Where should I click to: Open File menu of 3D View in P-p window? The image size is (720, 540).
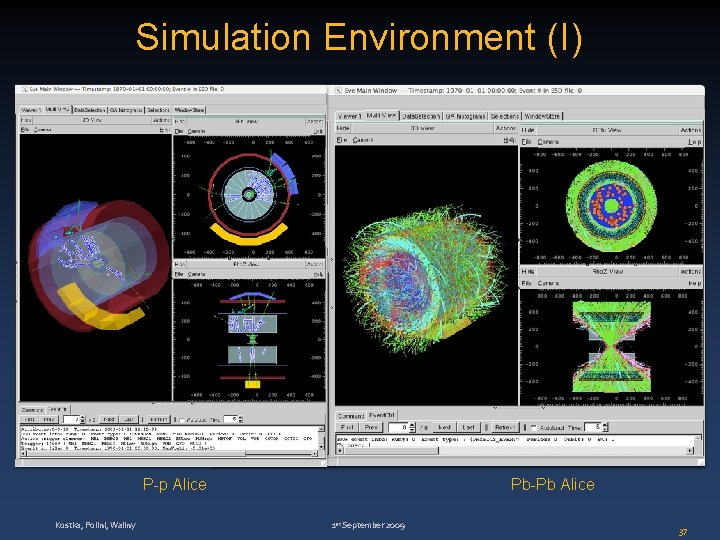click(25, 129)
